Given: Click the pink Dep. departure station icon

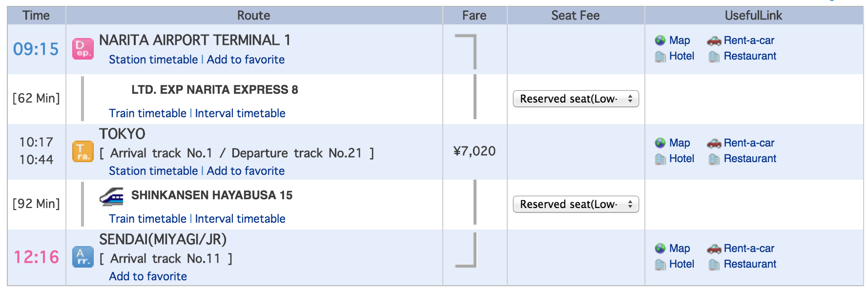Looking at the screenshot, I should pyautogui.click(x=83, y=49).
